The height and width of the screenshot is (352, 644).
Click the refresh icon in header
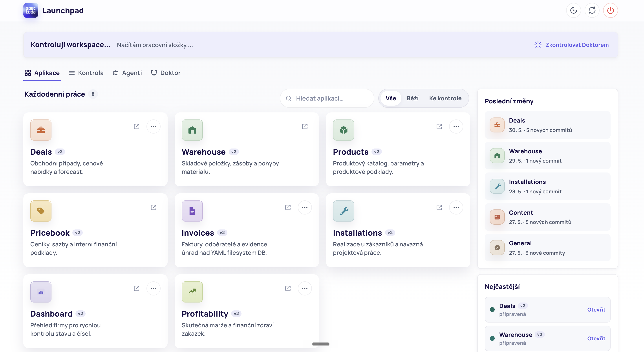point(592,11)
